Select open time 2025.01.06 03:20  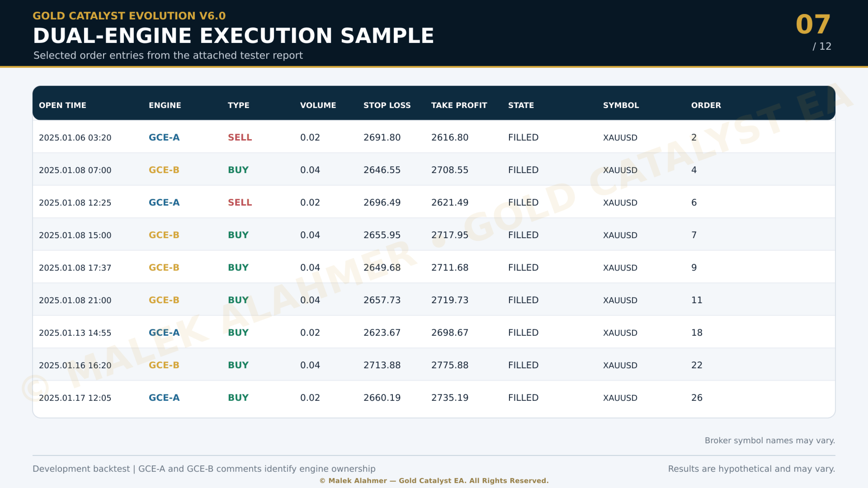75,138
